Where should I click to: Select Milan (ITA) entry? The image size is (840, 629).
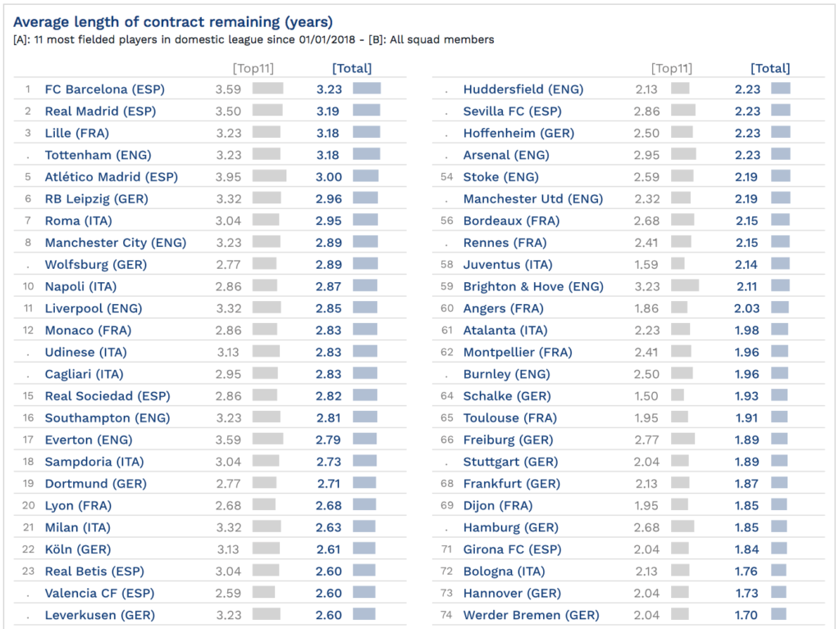[77, 528]
